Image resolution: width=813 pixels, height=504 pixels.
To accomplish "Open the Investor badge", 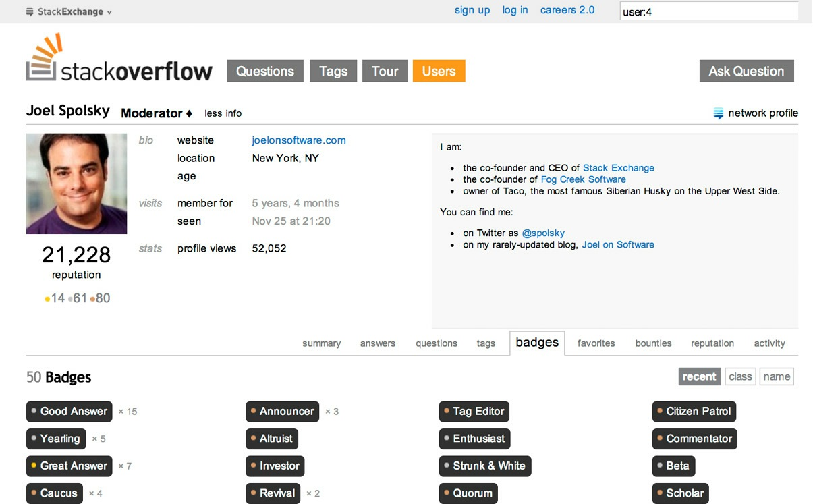I will coord(275,466).
